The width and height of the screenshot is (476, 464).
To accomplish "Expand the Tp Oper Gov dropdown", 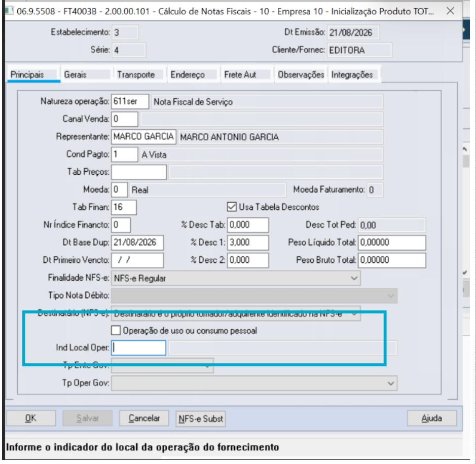I will 254,383.
